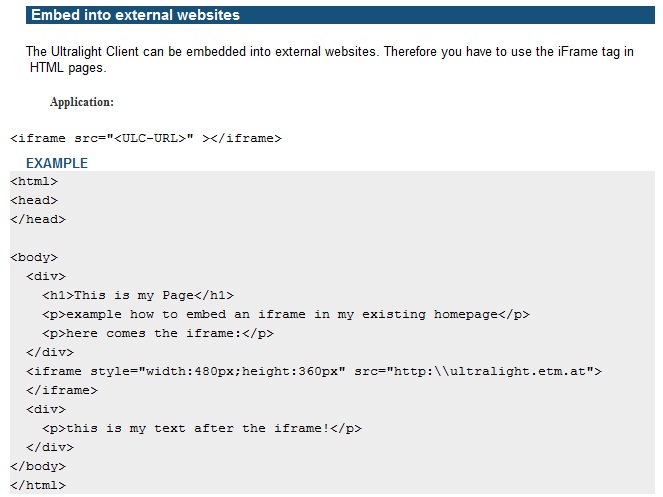Click the "Embed into external websites" heading
The image size is (663, 497).
click(x=135, y=15)
